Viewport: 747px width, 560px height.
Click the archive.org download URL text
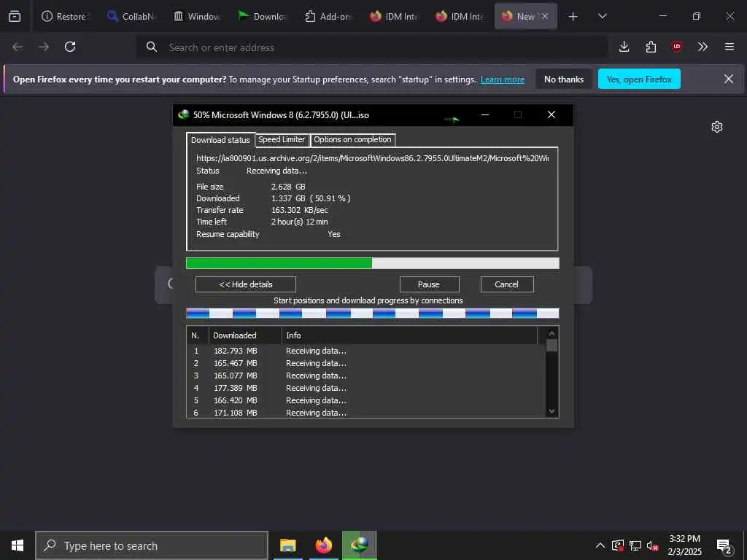(x=372, y=158)
